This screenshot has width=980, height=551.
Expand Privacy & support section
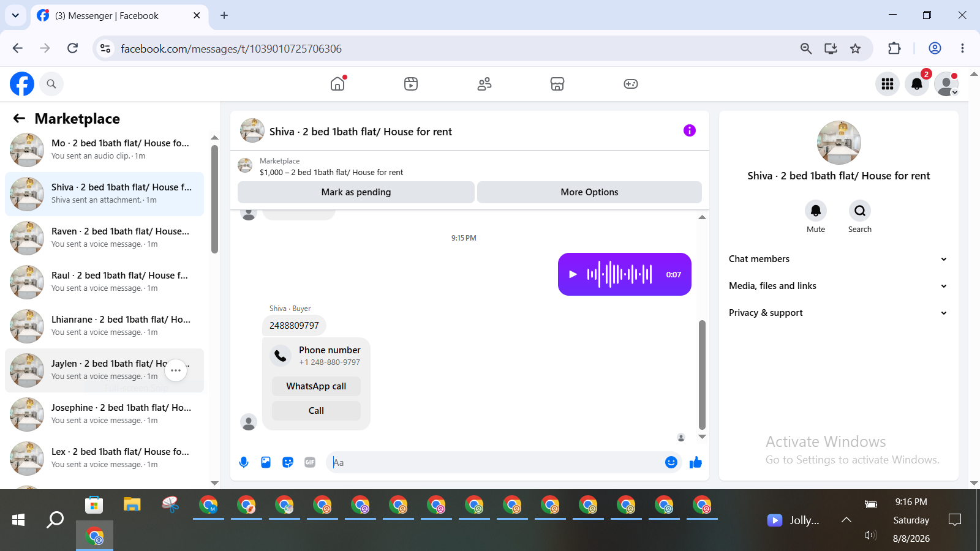point(839,313)
